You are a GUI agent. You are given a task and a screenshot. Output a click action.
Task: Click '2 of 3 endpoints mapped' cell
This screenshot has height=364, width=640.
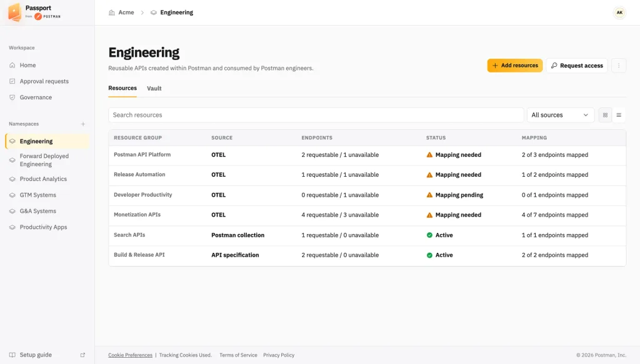[555, 155]
